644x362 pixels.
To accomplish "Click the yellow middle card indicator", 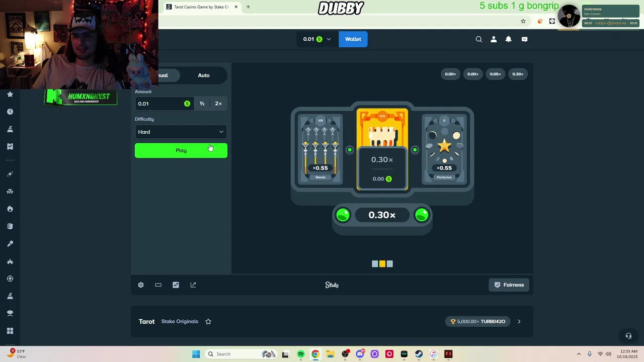I will pyautogui.click(x=382, y=264).
